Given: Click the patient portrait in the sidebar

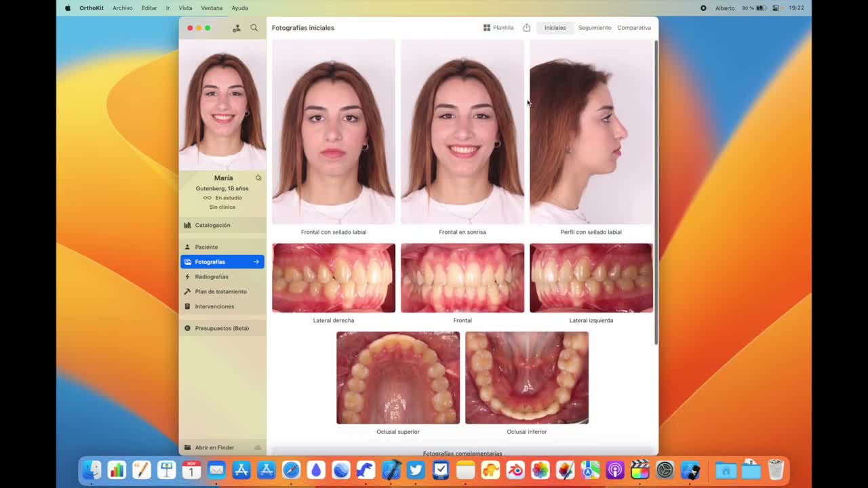Looking at the screenshot, I should click(x=222, y=105).
